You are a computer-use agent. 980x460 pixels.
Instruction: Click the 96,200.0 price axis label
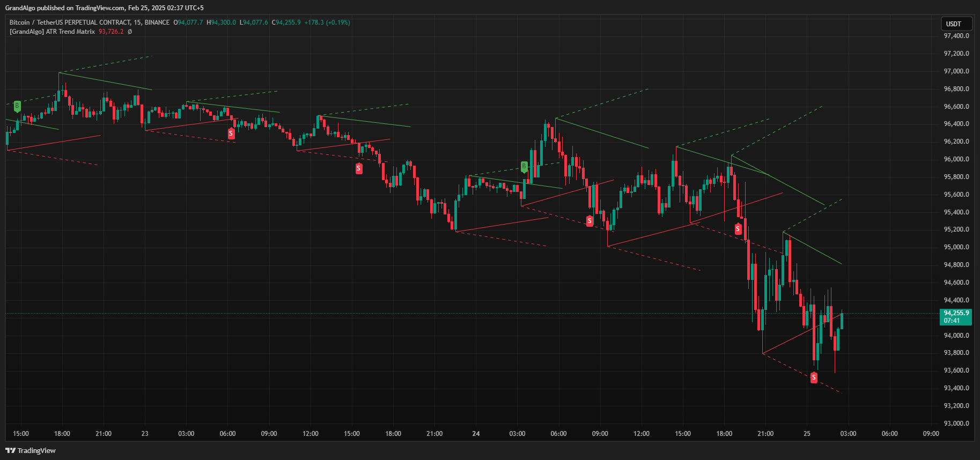tap(956, 142)
